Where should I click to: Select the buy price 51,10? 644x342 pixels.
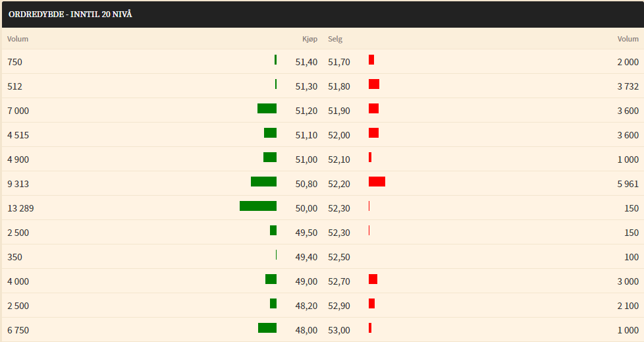click(x=306, y=135)
